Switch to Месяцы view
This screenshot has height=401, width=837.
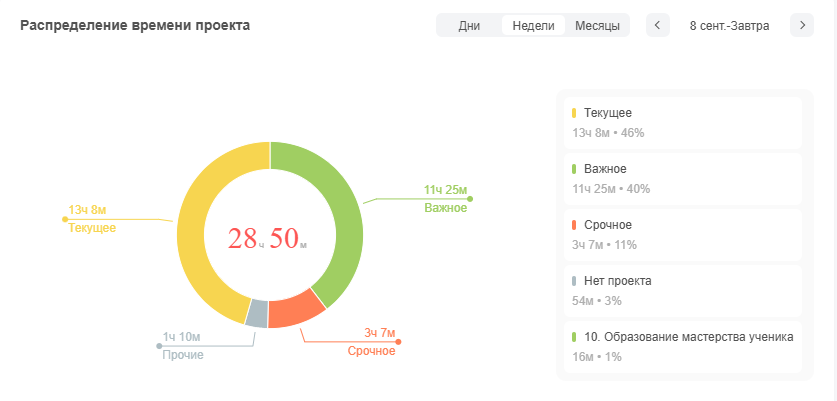tap(597, 25)
